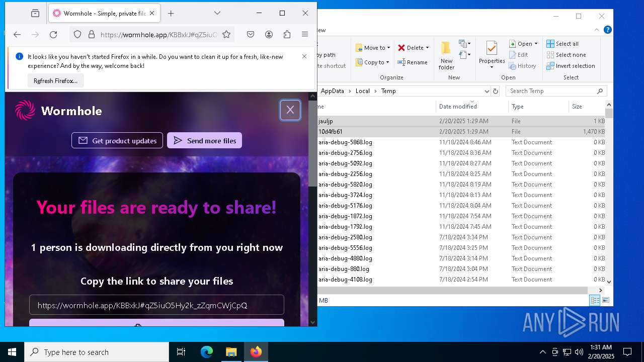This screenshot has height=362, width=644.
Task: Switch Explorer to large icons view
Action: tap(606, 300)
